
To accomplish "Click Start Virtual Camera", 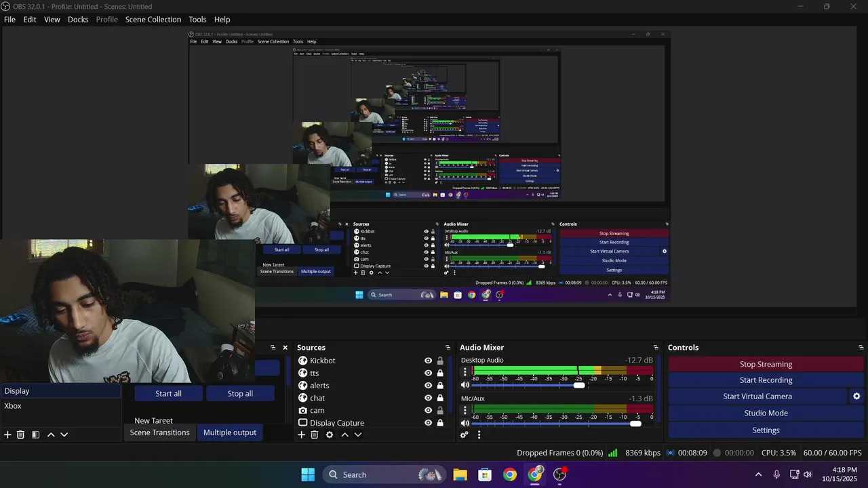I will 757,396.
